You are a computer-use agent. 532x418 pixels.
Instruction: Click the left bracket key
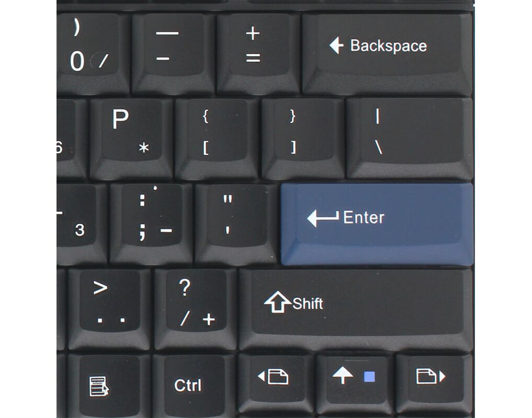pyautogui.click(x=217, y=139)
